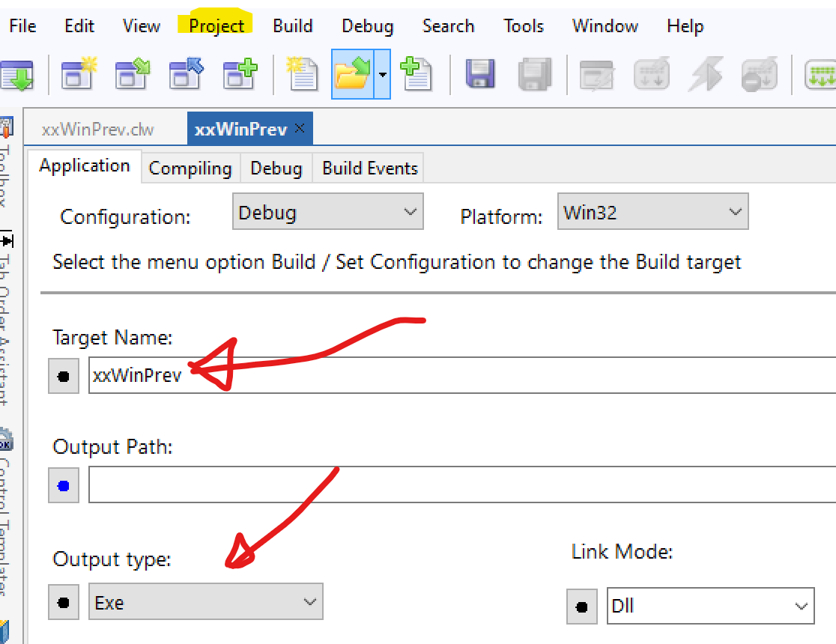Toggle the black dot button beside Target Name
This screenshot has width=836, height=644.
64,376
